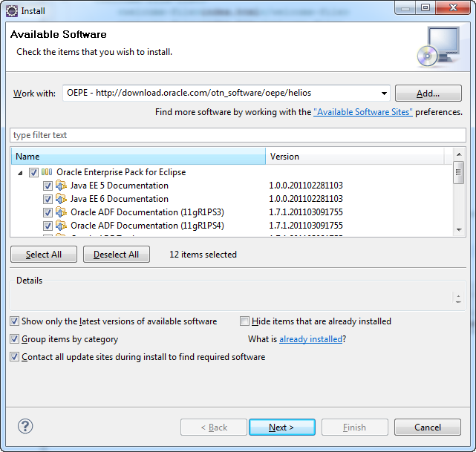Click the Eclipse icon in the title bar
The image size is (476, 452).
tap(12, 11)
